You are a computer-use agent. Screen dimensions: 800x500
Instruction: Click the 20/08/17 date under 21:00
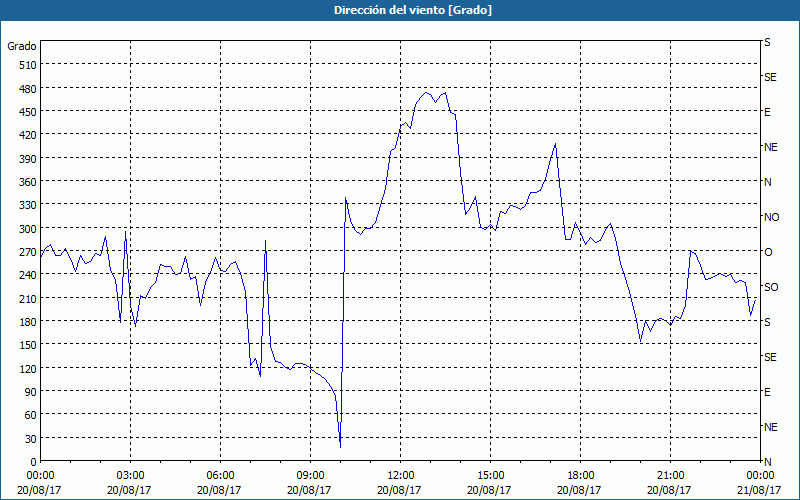(670, 490)
